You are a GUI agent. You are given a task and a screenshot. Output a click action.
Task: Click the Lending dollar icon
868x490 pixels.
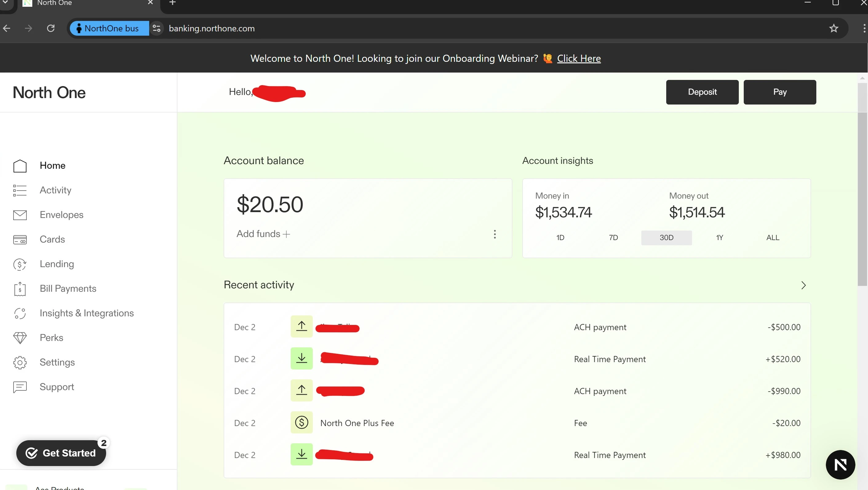click(x=20, y=264)
